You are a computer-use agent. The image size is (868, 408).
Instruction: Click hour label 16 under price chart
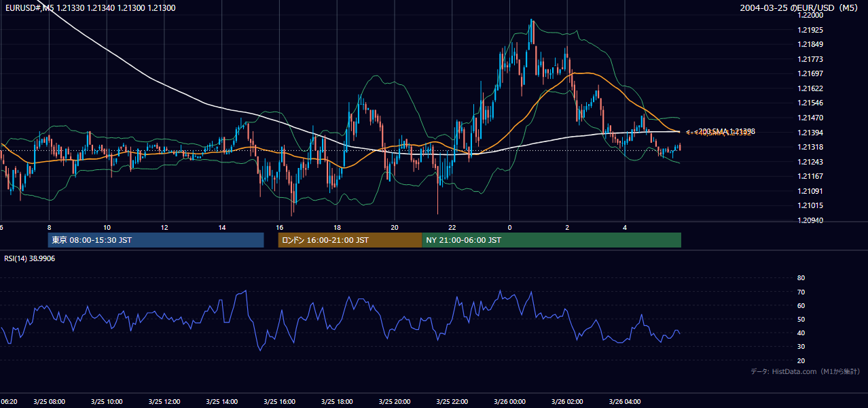[x=279, y=227]
